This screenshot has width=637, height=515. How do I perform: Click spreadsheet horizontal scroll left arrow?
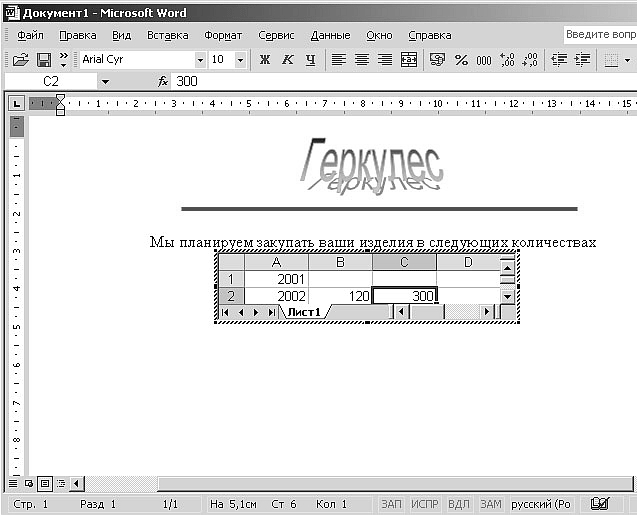[x=401, y=312]
